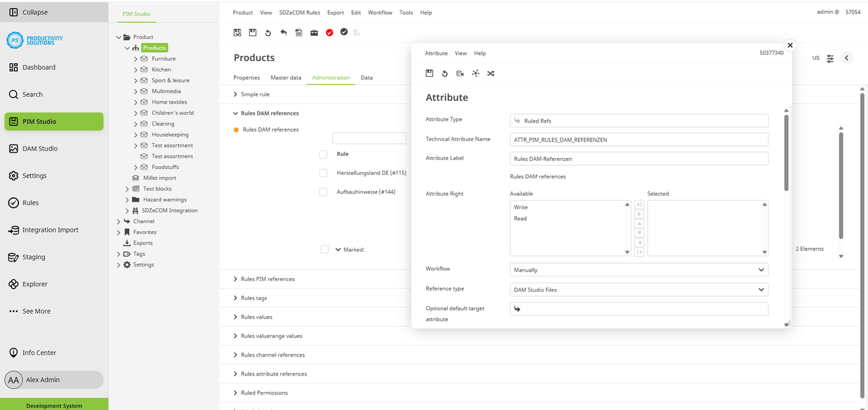The height and width of the screenshot is (410, 868).
Task: Click the red checkmark circle icon
Action: [330, 33]
